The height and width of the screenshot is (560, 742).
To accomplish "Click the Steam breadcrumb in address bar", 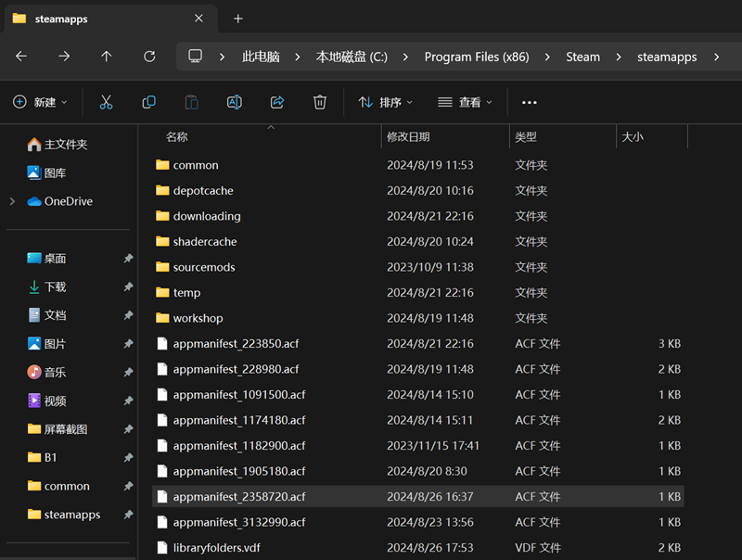I will tap(582, 57).
